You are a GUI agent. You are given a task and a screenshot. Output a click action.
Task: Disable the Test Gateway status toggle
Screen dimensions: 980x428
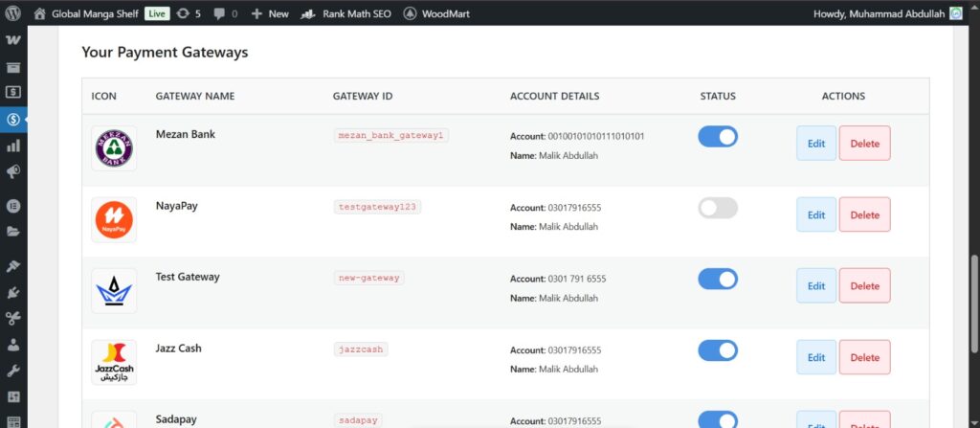pos(718,279)
